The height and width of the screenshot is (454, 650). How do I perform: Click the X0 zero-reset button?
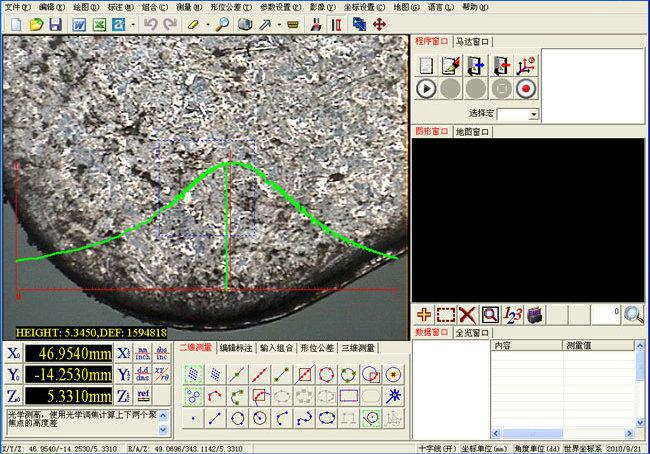coord(14,353)
